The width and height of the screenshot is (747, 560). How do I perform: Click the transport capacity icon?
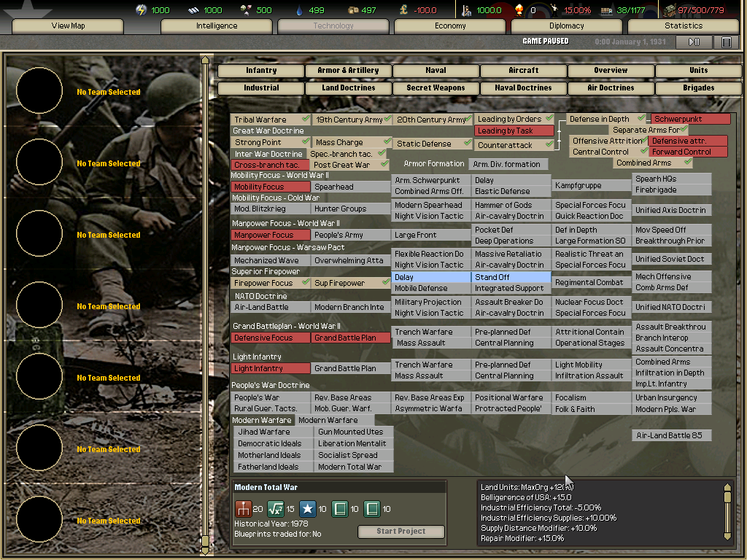point(606,9)
